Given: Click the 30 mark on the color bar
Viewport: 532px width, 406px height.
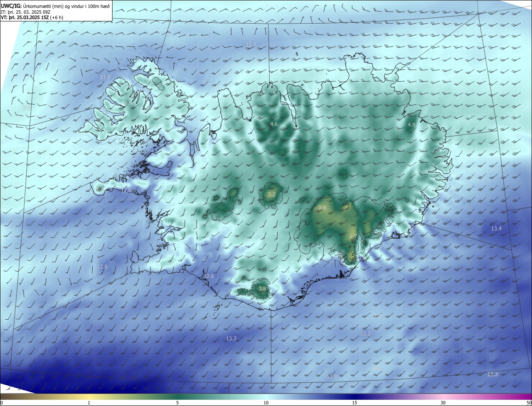Looking at the screenshot, I should [x=443, y=403].
